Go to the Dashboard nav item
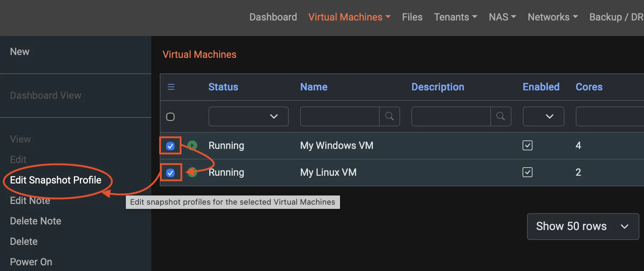This screenshot has width=644, height=271. 273,17
